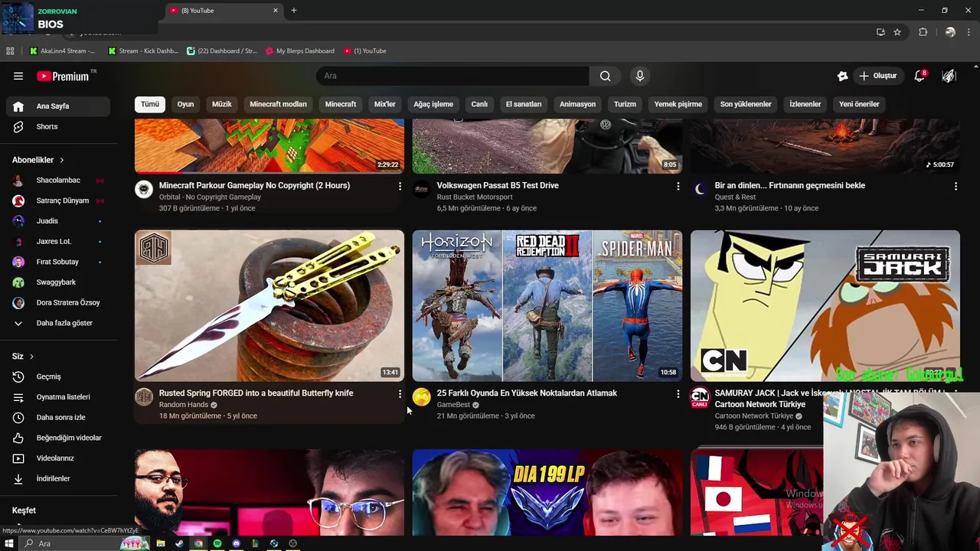Open Satranç Dünyam subscription channel
Viewport: 980px width, 551px height.
pos(58,201)
